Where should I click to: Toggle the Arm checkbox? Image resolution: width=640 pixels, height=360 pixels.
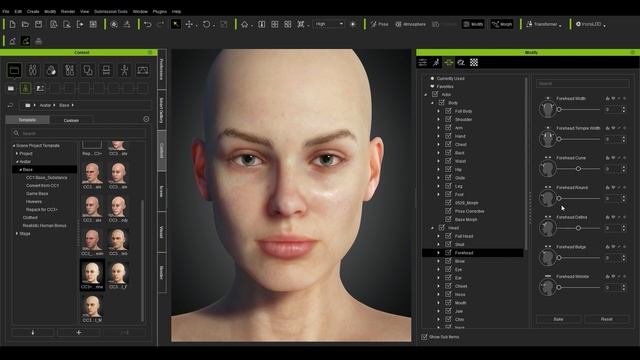(448, 128)
